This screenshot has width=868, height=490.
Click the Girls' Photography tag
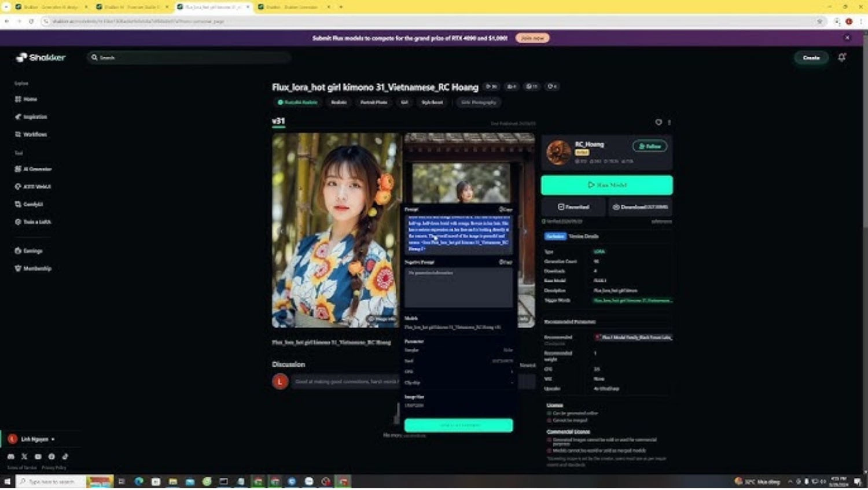coord(479,102)
